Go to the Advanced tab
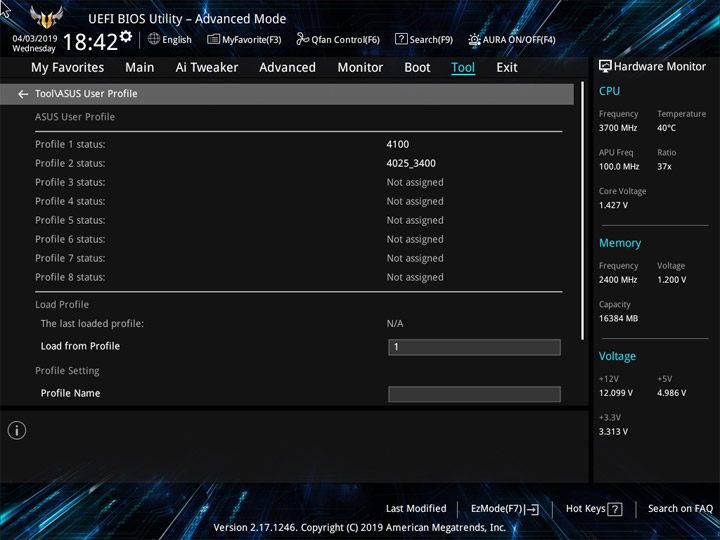 point(287,68)
